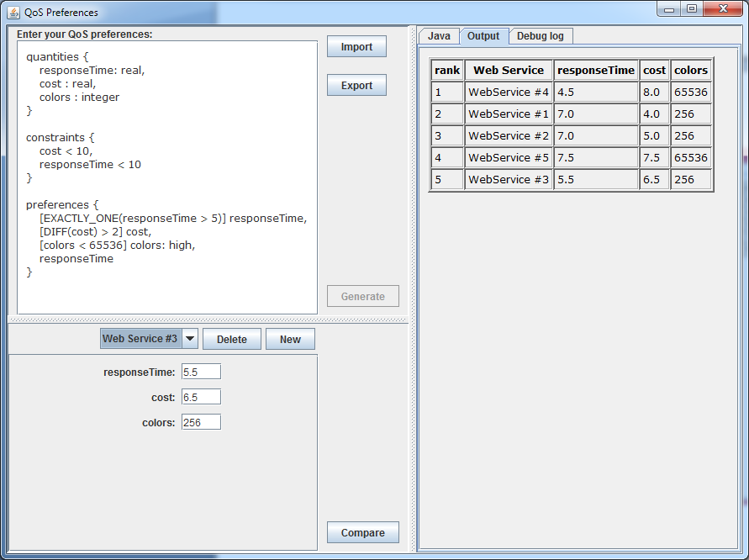The height and width of the screenshot is (560, 749).
Task: Click the Generate button
Action: [362, 296]
